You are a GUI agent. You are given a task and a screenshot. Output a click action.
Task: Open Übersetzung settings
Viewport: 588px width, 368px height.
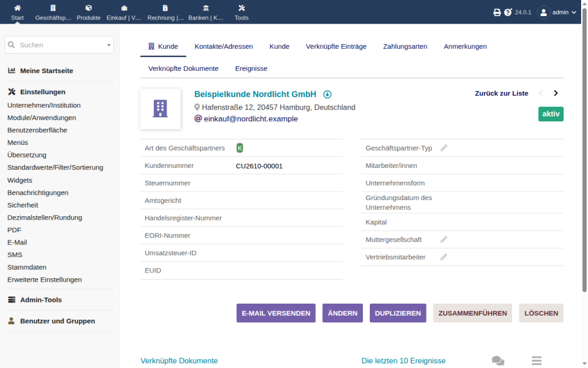click(x=26, y=155)
